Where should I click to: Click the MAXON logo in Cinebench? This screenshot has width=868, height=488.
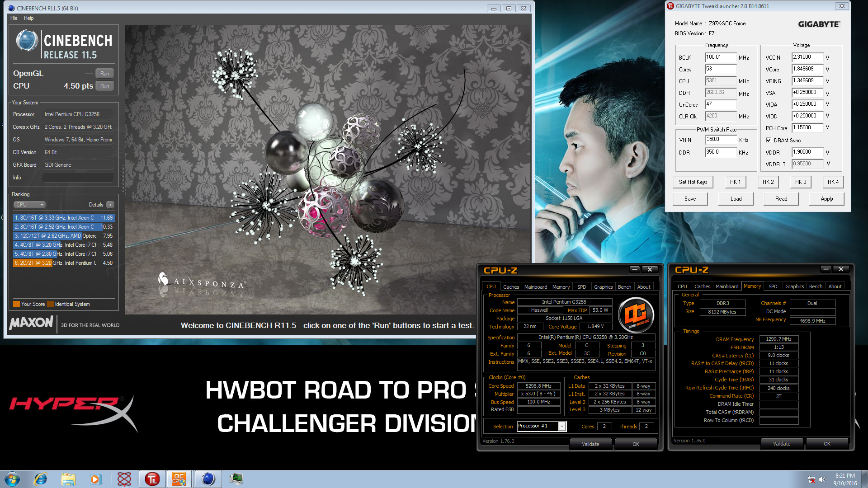point(31,323)
